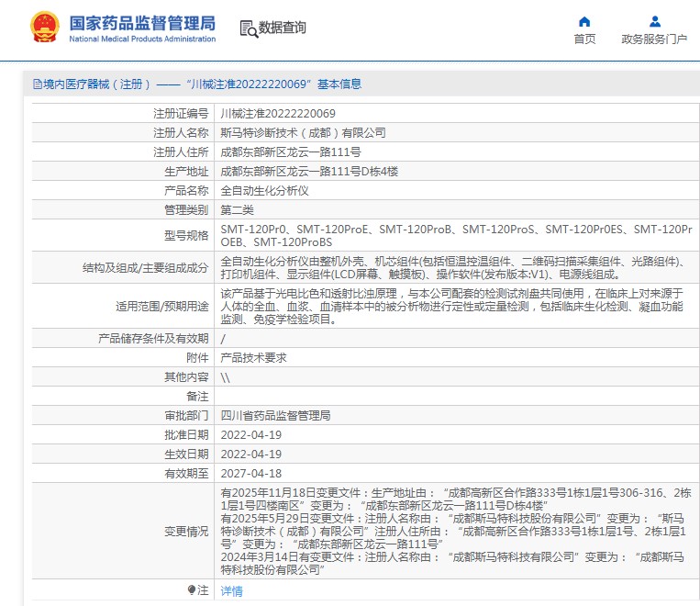Open the 详情 details link
This screenshot has height=606, width=700.
pyautogui.click(x=232, y=590)
